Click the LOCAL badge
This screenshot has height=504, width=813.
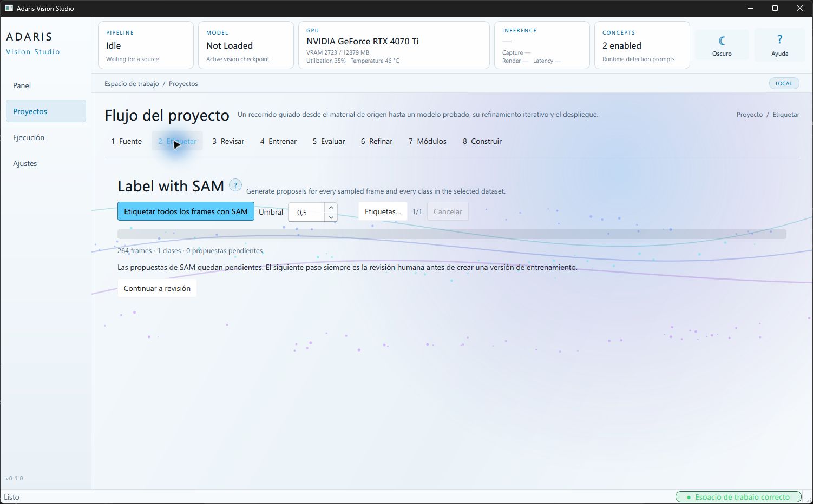click(784, 83)
